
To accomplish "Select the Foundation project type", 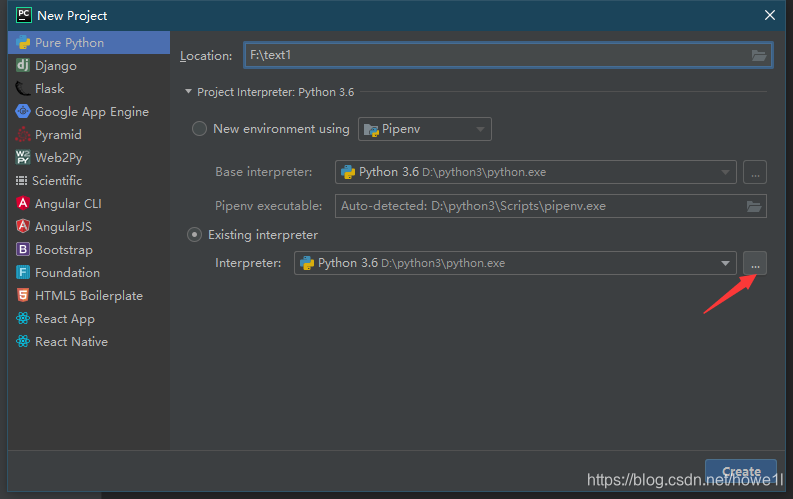I will (x=89, y=273).
